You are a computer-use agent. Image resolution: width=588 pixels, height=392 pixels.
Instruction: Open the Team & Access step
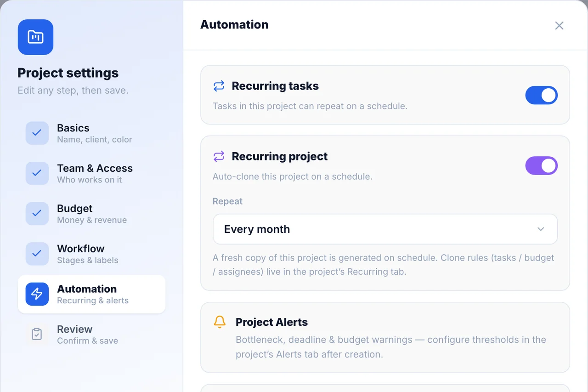pyautogui.click(x=91, y=173)
